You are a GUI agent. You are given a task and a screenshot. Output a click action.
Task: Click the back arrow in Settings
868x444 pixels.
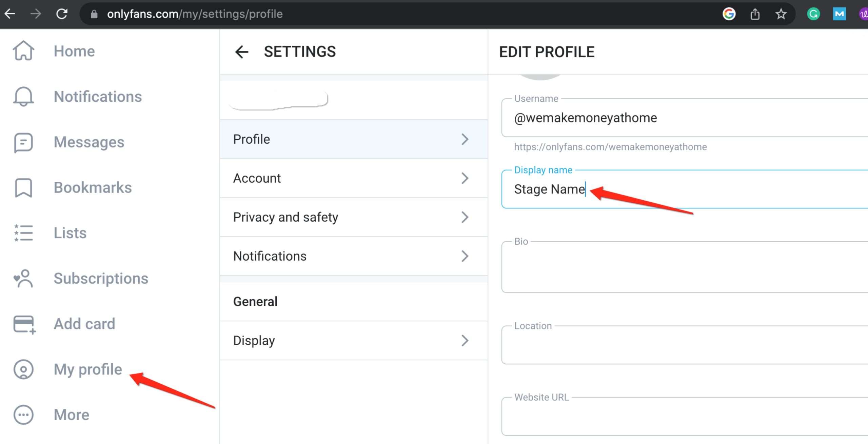coord(241,52)
